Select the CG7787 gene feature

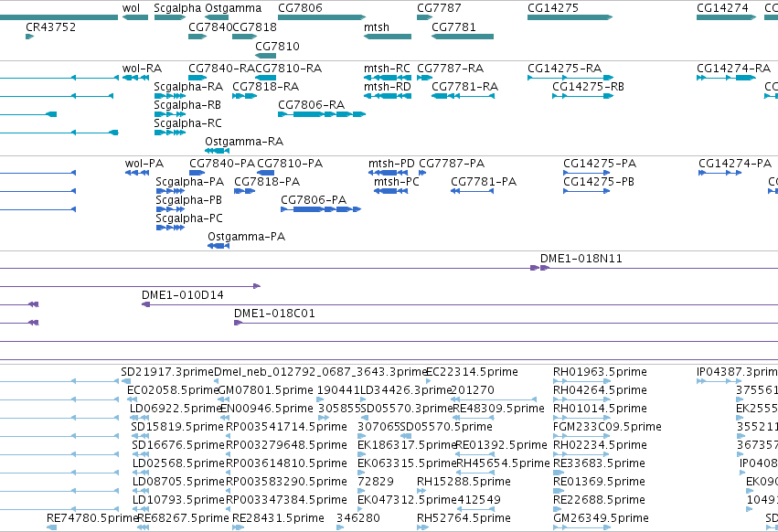click(x=425, y=17)
